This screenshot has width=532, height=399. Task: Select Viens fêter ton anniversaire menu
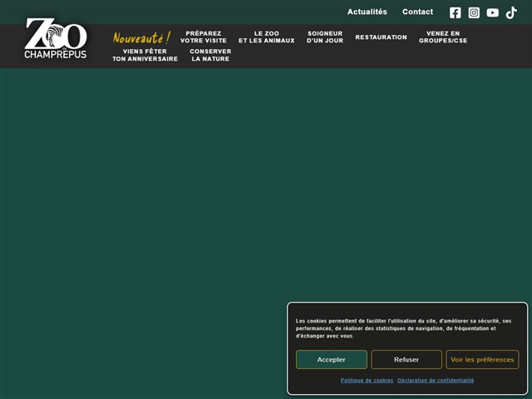click(145, 55)
